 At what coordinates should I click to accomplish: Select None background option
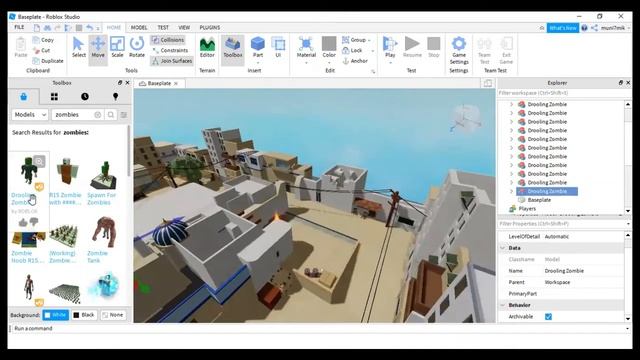click(113, 315)
